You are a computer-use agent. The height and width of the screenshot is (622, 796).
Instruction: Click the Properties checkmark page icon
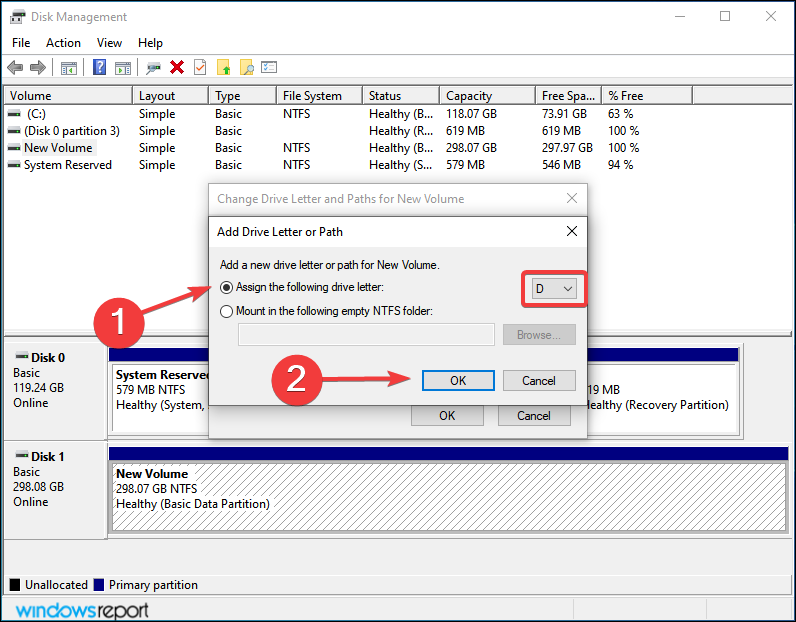pos(200,67)
